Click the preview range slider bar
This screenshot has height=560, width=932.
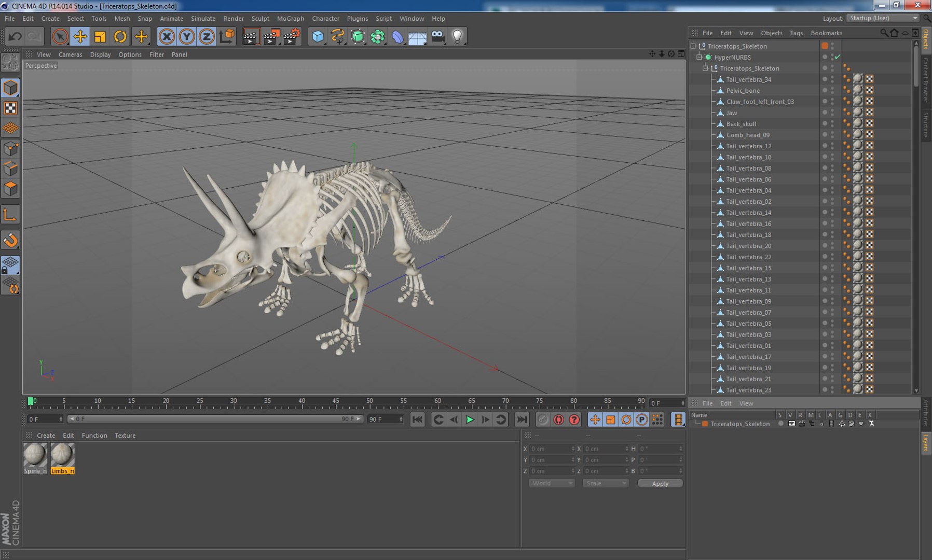215,419
